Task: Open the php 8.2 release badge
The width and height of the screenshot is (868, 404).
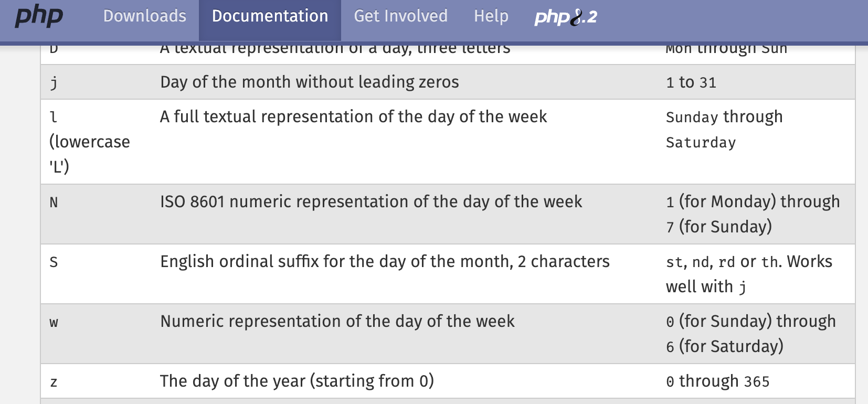Action: [566, 17]
